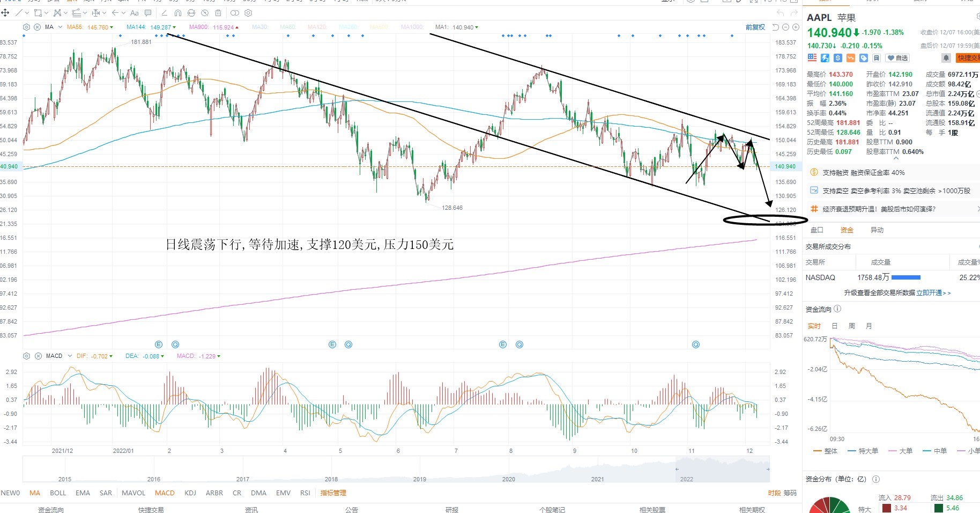Image resolution: width=980 pixels, height=513 pixels.
Task: Open the rectangle shape tool dropdown
Action: point(46,13)
